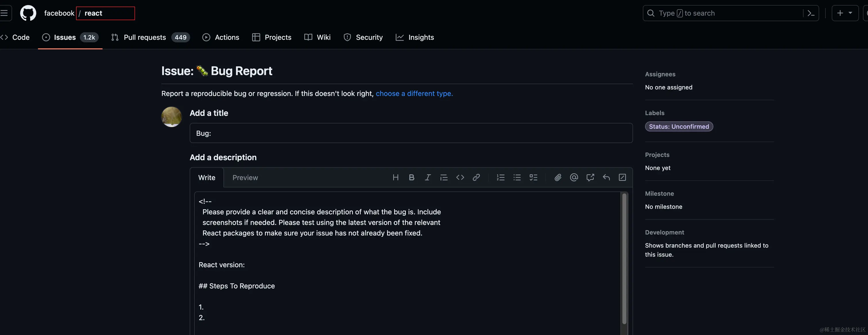Click the plus create-new icon

click(840, 13)
